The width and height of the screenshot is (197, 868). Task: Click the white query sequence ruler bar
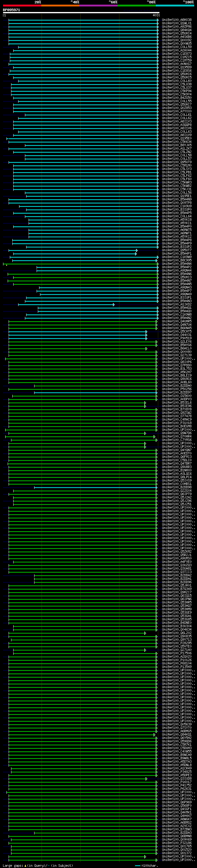click(81, 13)
